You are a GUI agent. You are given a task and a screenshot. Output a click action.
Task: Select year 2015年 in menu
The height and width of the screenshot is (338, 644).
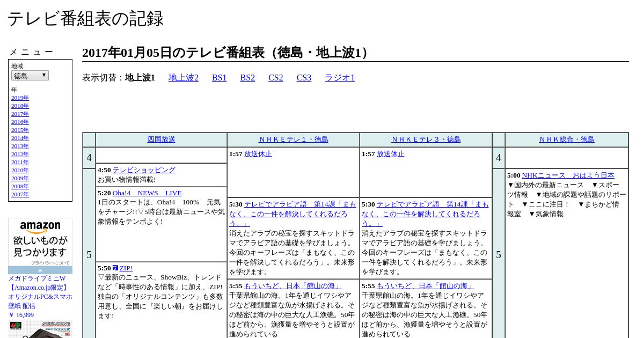pos(20,130)
